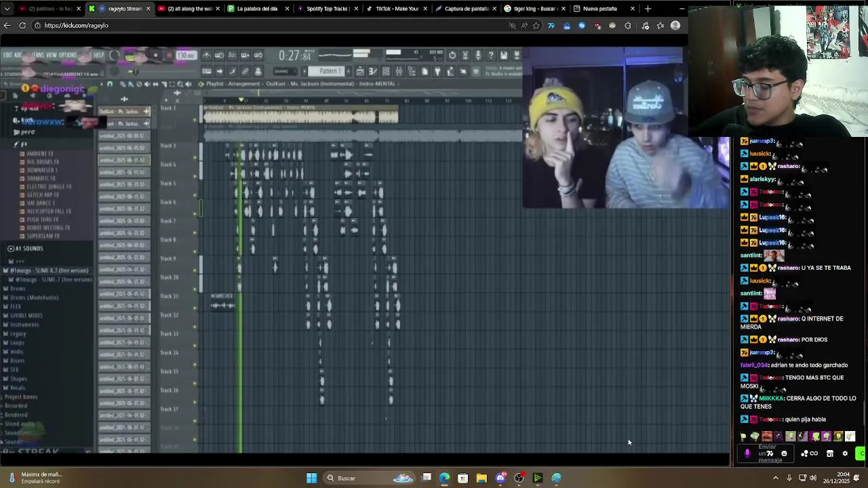Open the (none) snap dropdown in the FL toolbar

285,71
